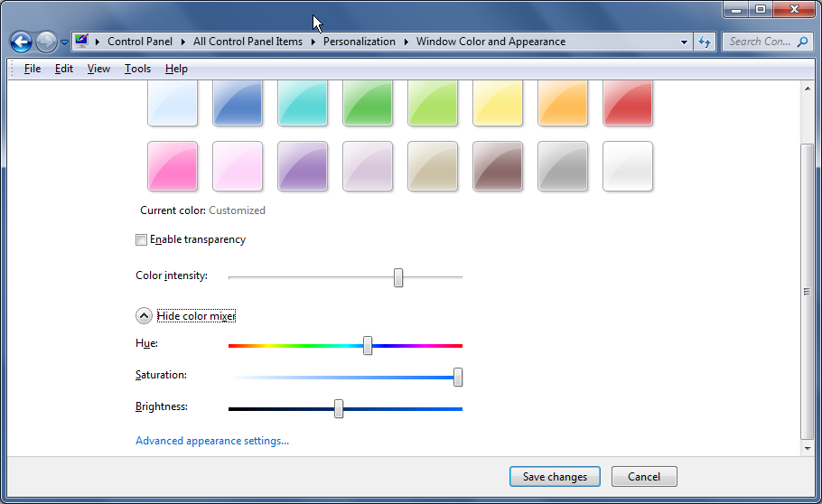This screenshot has width=822, height=504.
Task: Choose the Ruby red color swatch
Action: click(x=628, y=103)
